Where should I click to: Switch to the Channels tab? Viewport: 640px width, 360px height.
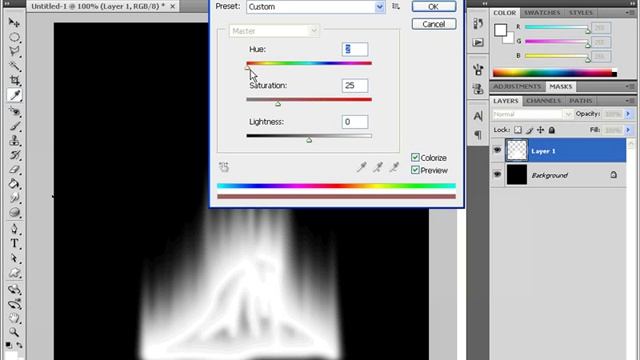(x=543, y=101)
